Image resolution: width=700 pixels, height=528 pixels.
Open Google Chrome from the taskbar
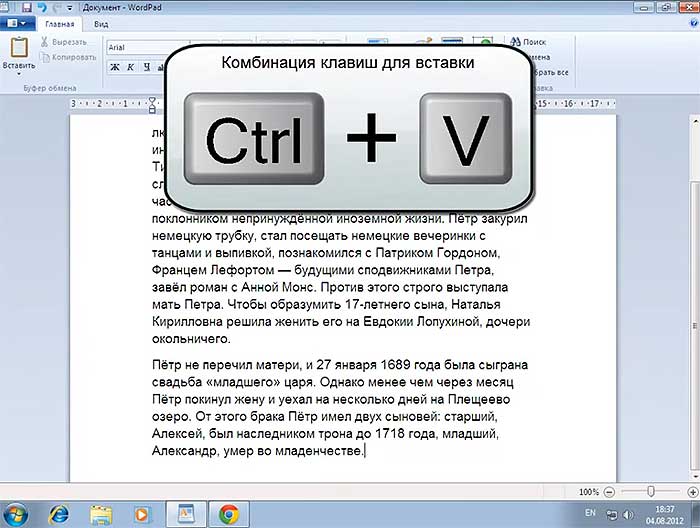(229, 514)
